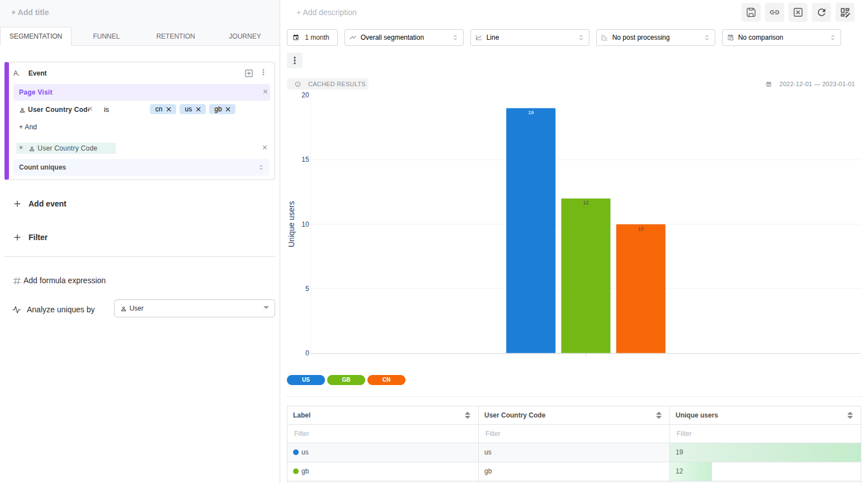Remove the cn country filter value
This screenshot has height=483, width=868.
click(169, 110)
